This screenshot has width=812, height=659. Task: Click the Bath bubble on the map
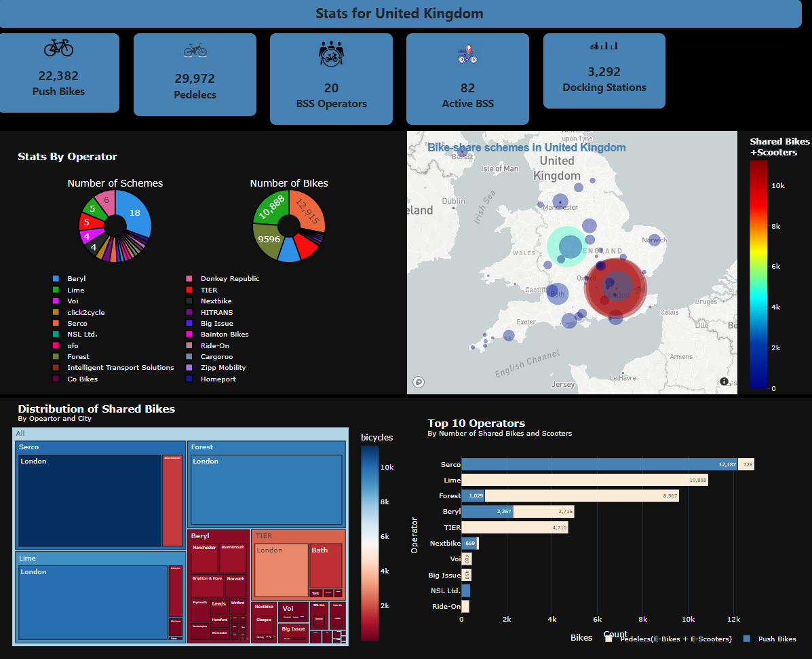point(558,294)
